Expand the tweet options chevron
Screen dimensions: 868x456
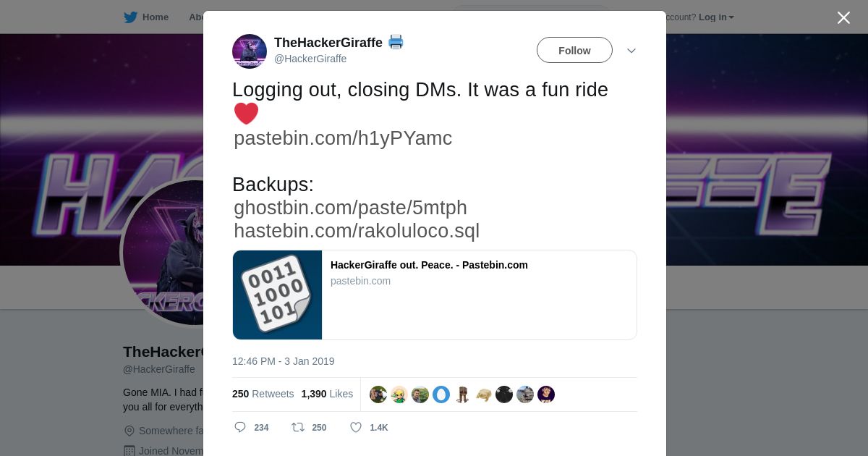coord(631,51)
